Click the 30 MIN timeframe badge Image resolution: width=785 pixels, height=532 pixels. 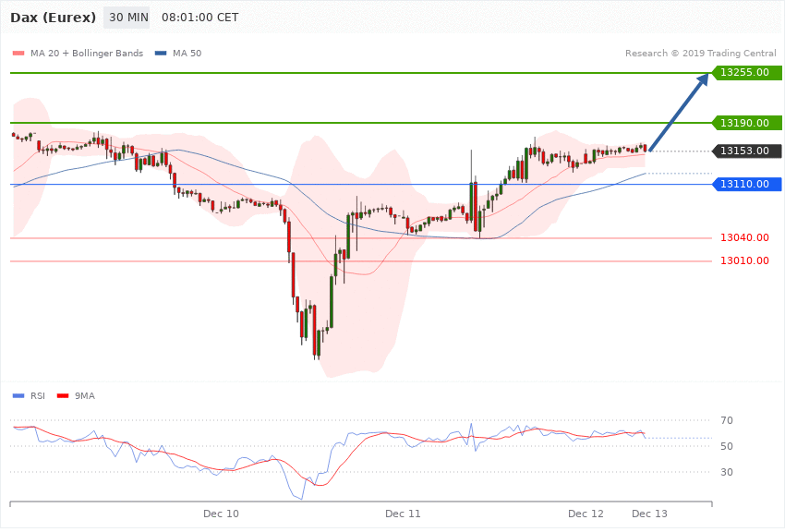click(127, 18)
